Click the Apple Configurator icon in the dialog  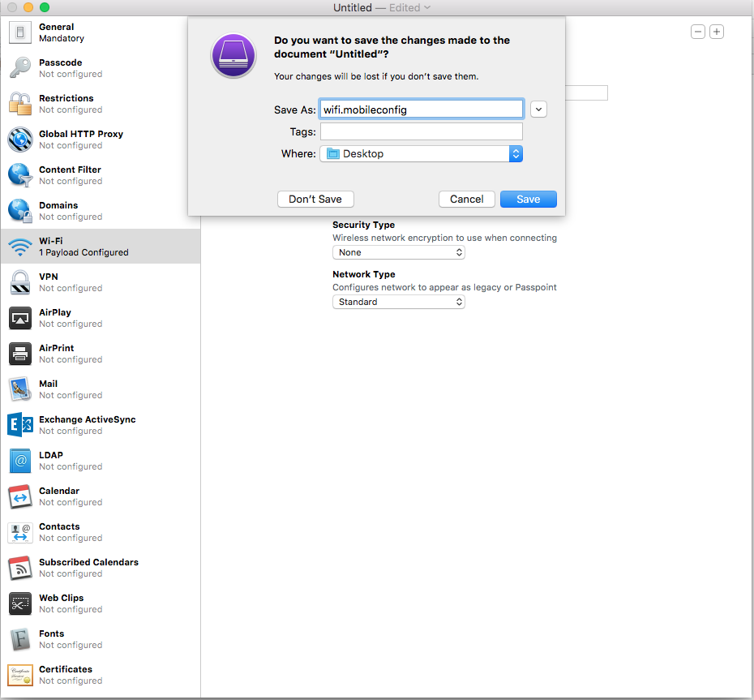click(233, 55)
